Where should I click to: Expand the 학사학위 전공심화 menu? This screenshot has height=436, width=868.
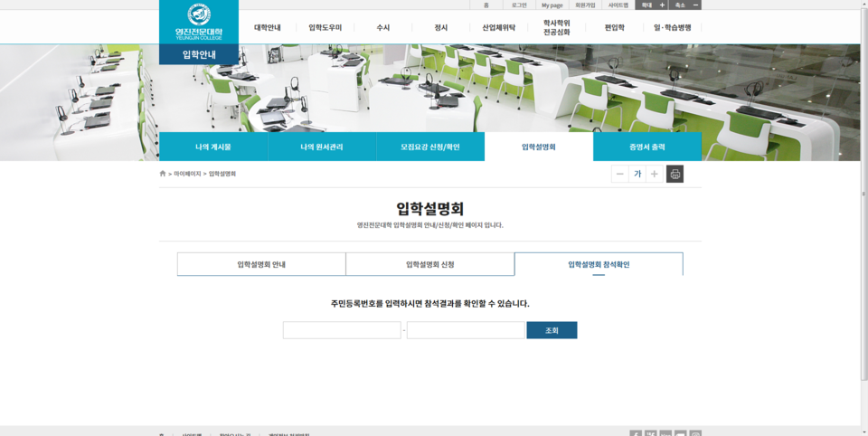click(557, 28)
